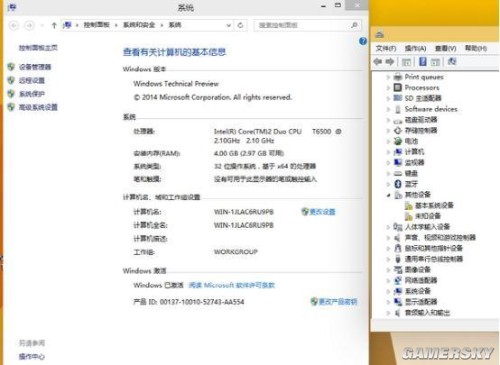Open the 文件(F) menu in Device Manager
500x365 pixels.
click(386, 49)
